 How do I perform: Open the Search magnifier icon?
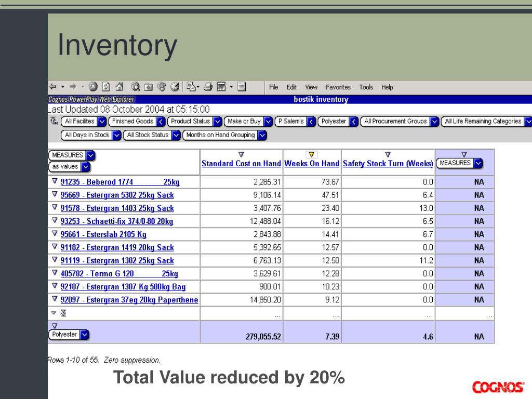coord(136,87)
